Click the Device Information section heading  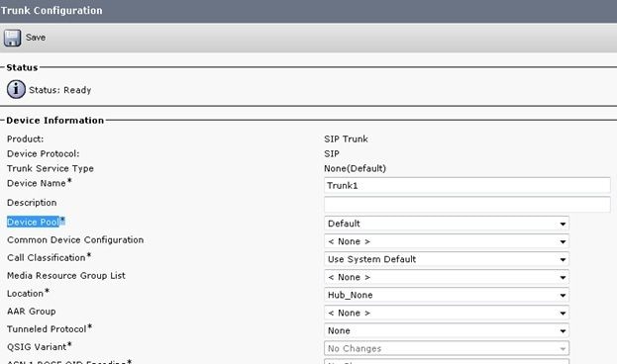(55, 121)
